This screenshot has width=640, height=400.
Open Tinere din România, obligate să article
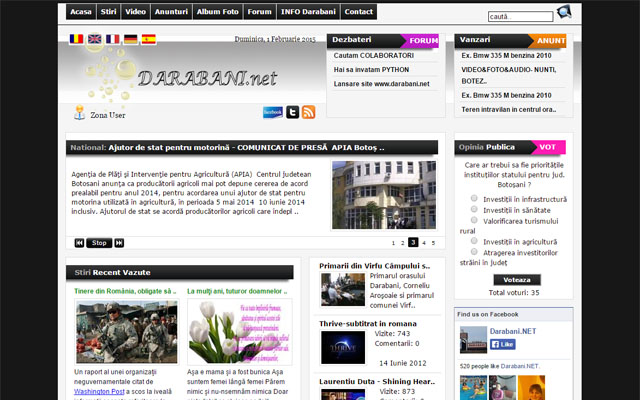(x=125, y=291)
